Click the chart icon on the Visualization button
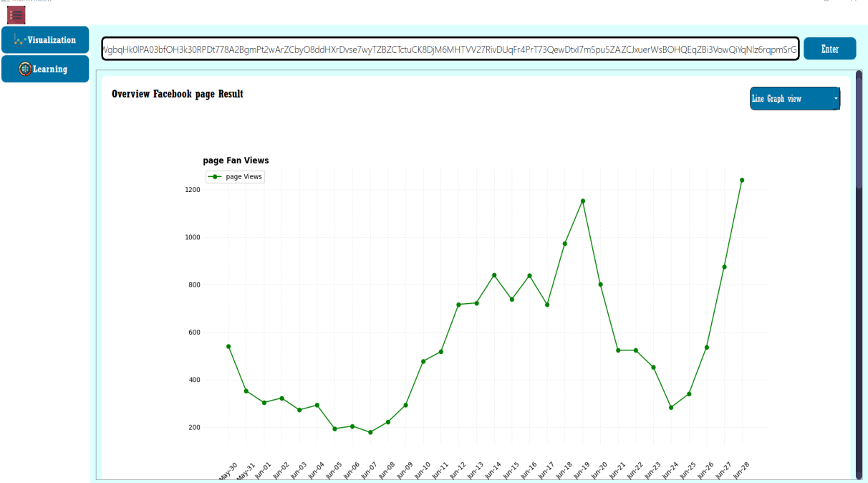Screen dimensions: 868x483 20,40
